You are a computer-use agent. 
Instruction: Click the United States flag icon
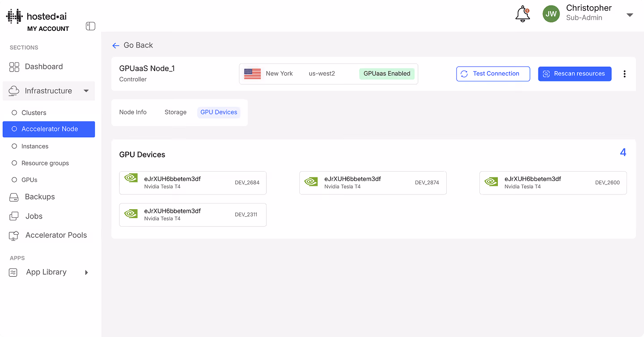(252, 74)
